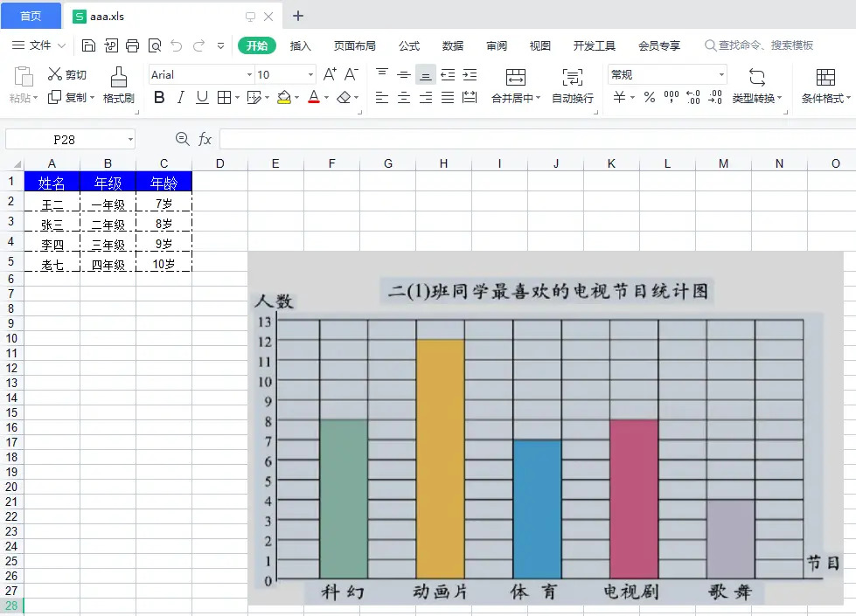
Task: Toggle Underline formatting
Action: 202,98
